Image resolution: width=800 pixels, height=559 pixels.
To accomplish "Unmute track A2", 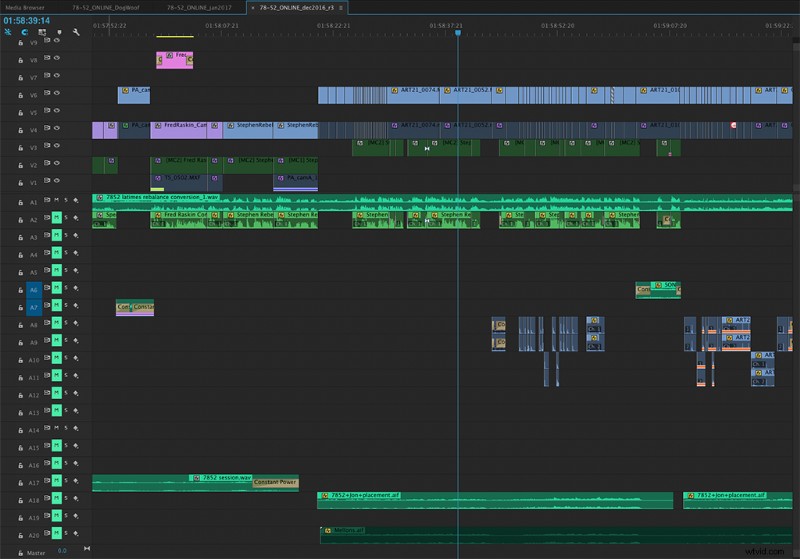I will pyautogui.click(x=57, y=218).
